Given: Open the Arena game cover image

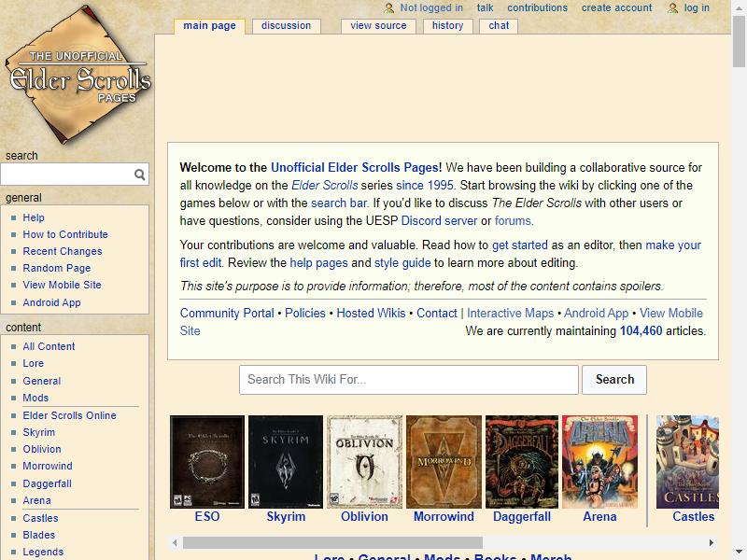Looking at the screenshot, I should click(599, 462).
